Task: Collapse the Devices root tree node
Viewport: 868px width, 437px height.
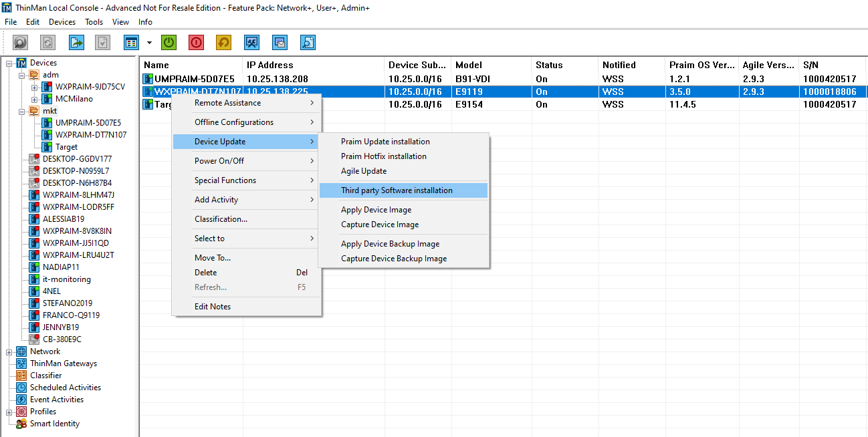Action: (9, 63)
